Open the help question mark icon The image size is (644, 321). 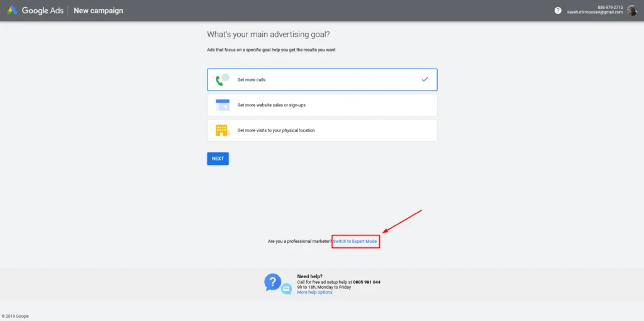pos(558,11)
